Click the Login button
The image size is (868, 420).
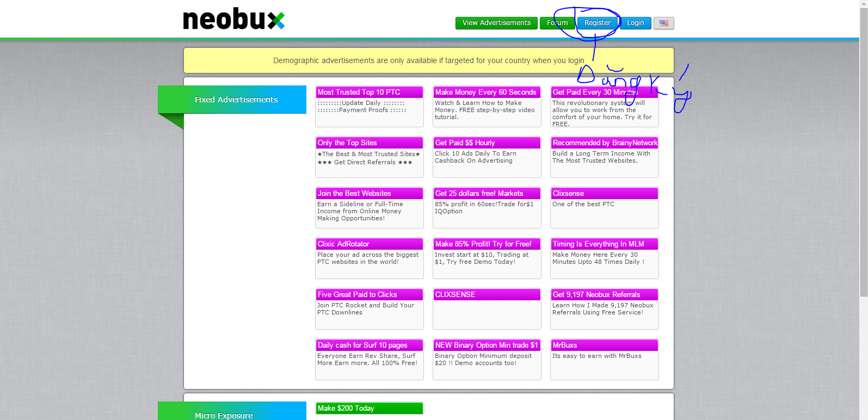(635, 23)
